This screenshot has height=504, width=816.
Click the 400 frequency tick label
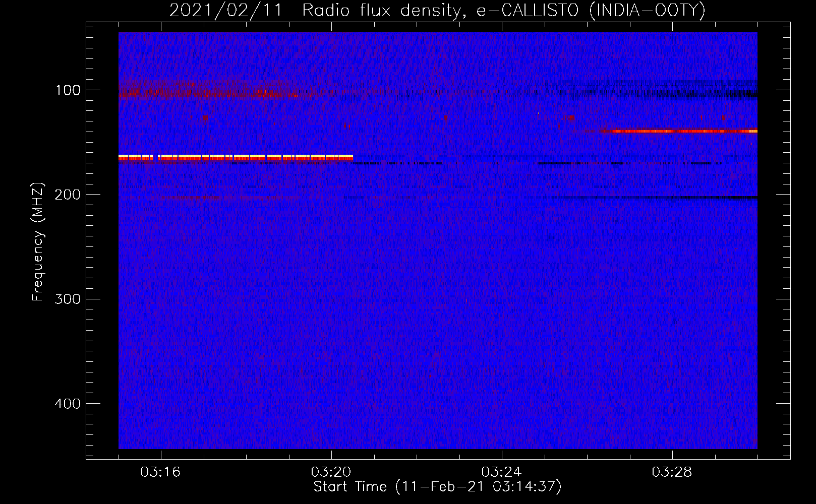68,404
